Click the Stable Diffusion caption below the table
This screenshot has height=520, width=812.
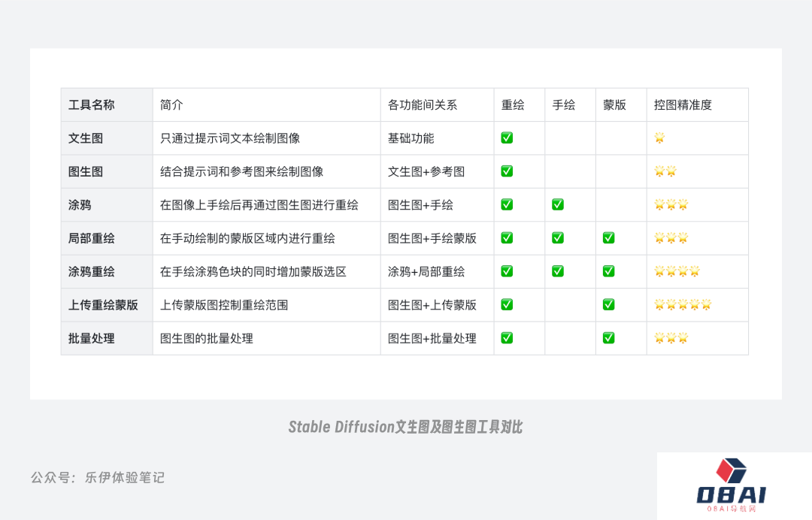click(x=405, y=427)
